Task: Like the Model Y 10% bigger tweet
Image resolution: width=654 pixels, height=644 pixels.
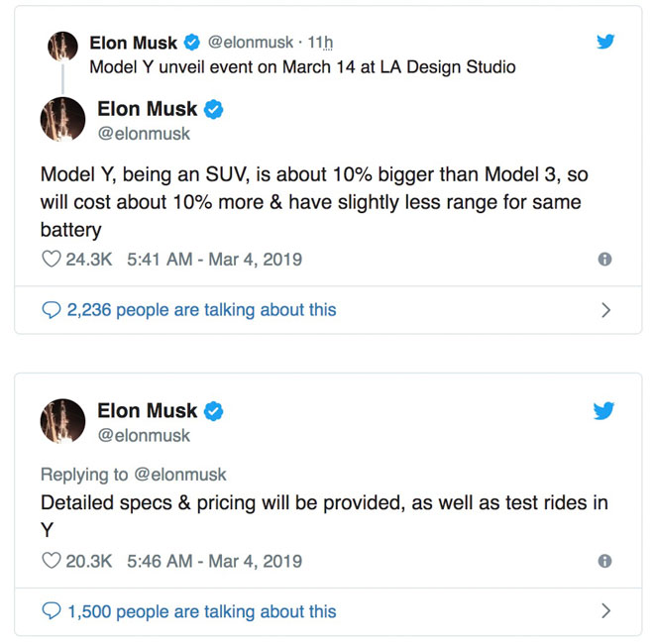Action: (x=52, y=260)
